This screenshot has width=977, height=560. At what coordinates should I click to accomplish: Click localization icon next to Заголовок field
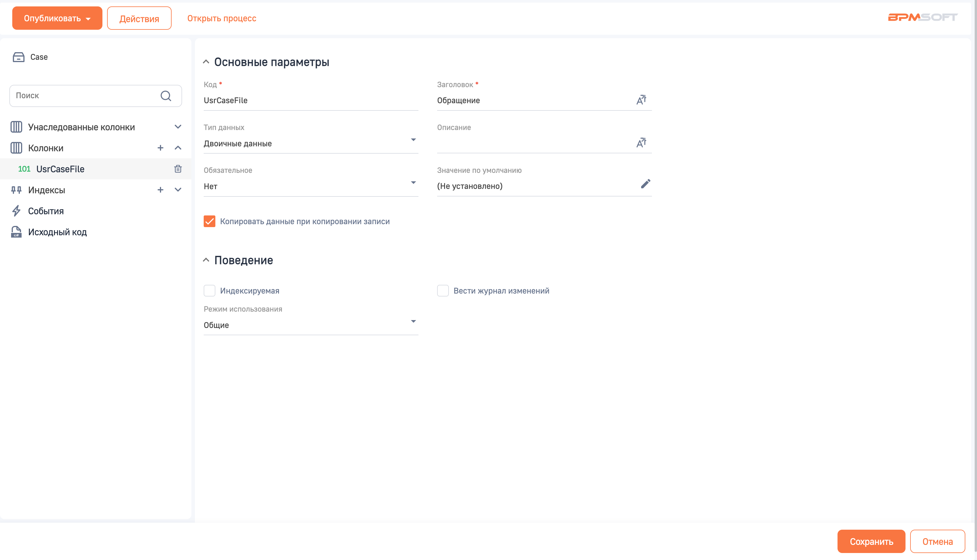tap(641, 100)
